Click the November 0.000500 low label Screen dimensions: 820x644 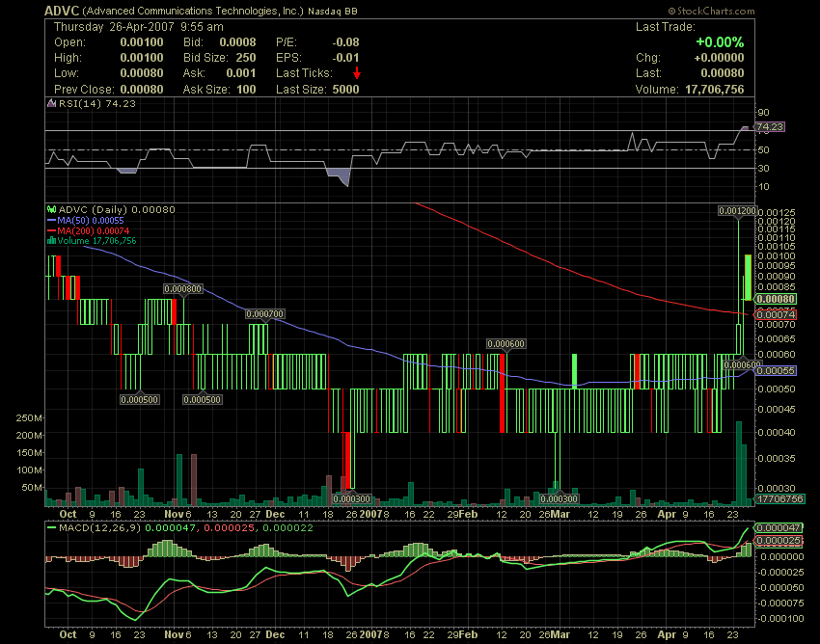click(x=203, y=400)
